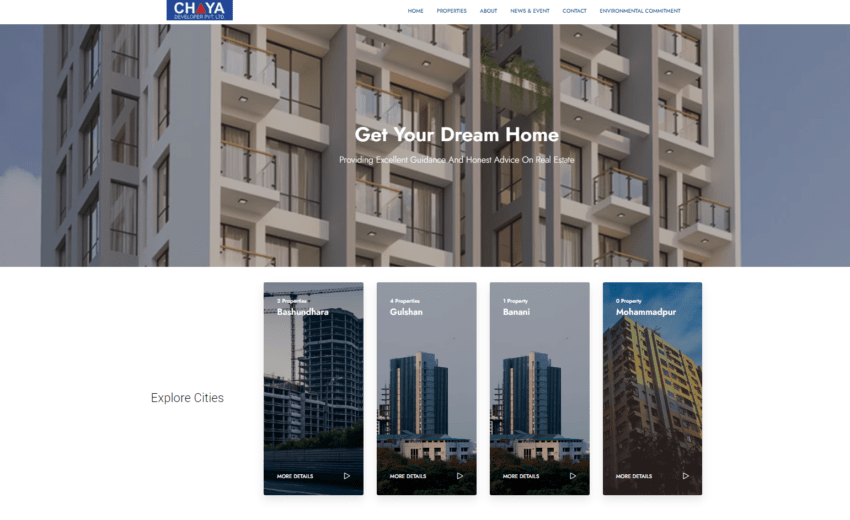
Task: Go to the About page
Action: click(488, 11)
